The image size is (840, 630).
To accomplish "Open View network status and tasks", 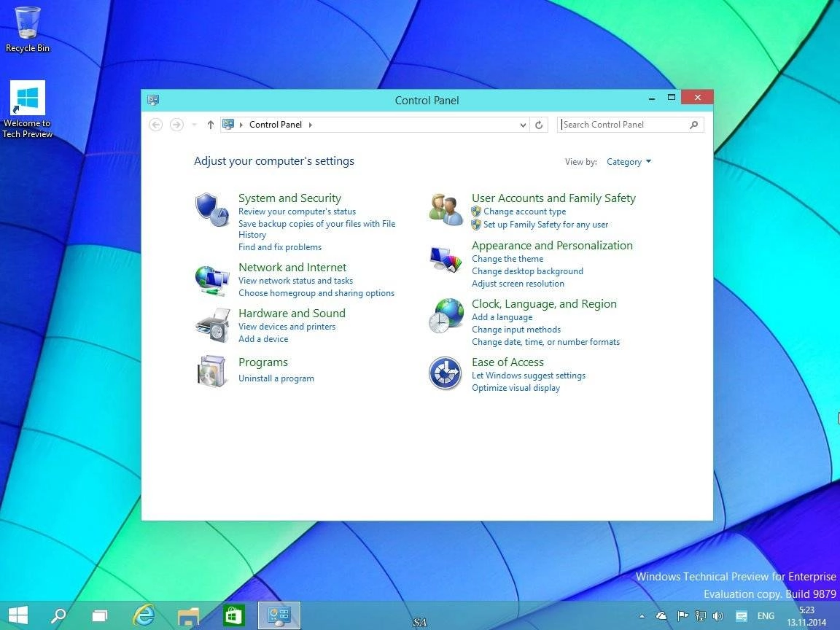I will [295, 281].
